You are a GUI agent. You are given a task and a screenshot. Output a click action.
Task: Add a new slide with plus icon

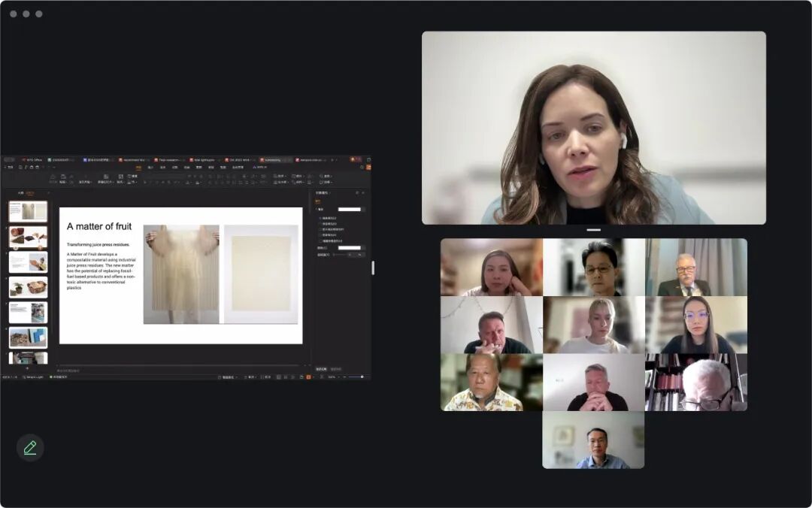coord(27,368)
